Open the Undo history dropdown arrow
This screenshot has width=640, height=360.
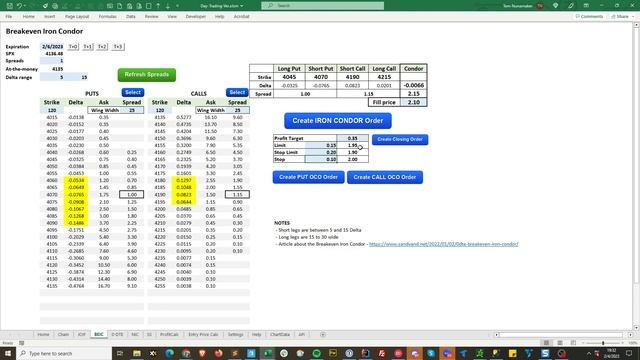point(24,6)
